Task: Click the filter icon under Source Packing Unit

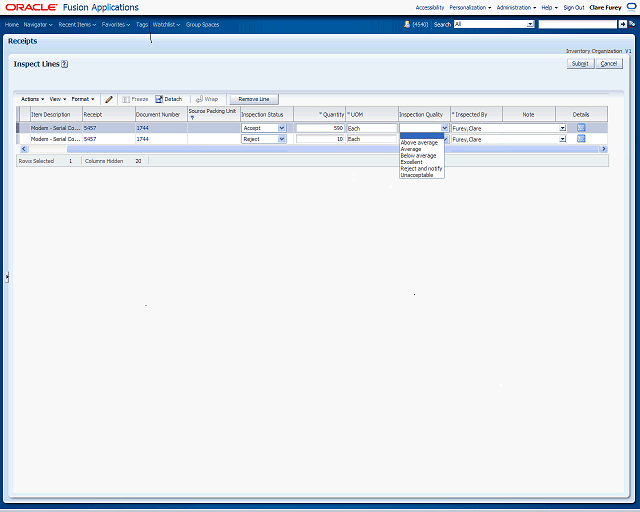Action: click(192, 118)
